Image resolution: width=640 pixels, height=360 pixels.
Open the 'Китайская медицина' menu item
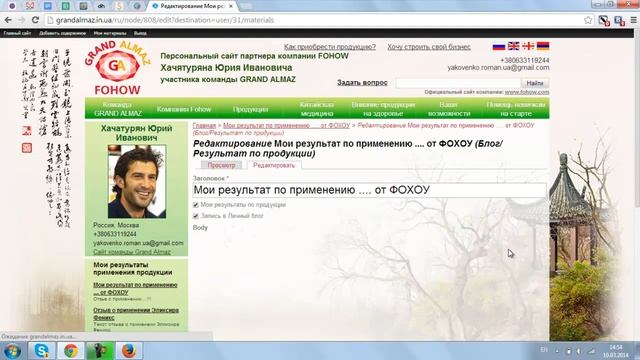click(316, 109)
